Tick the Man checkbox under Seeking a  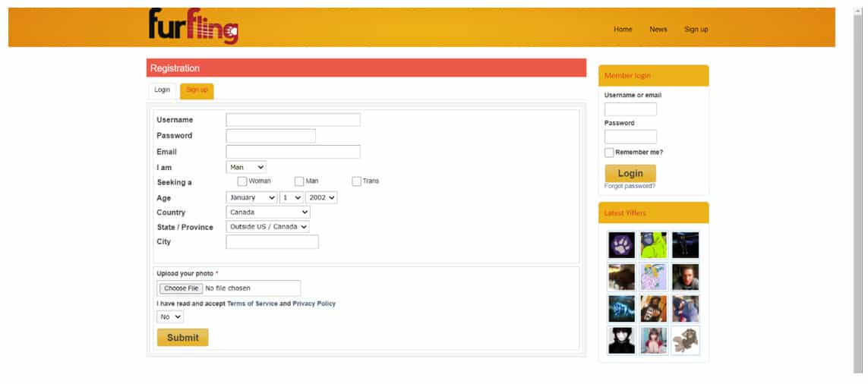coord(299,181)
